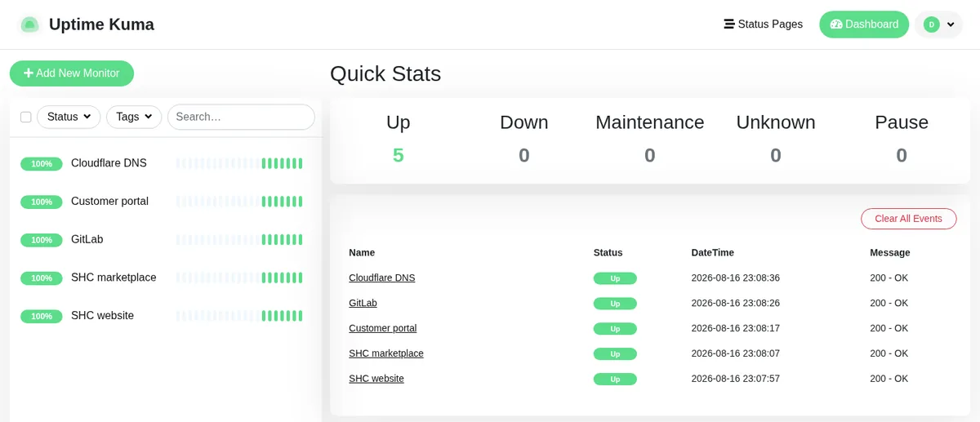980x422 pixels.
Task: Open the Uptime Kuma home title link
Action: 101,24
